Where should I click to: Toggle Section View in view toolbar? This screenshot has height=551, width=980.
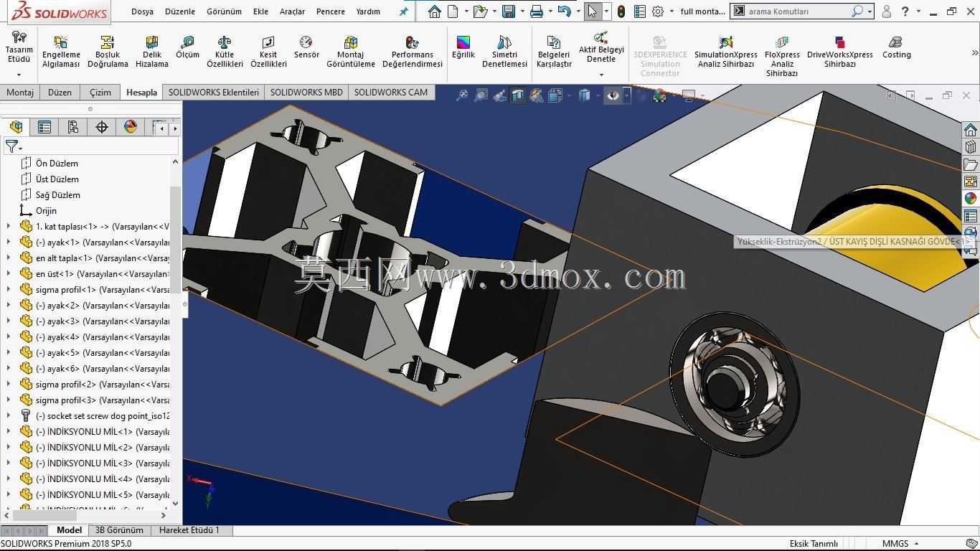518,95
